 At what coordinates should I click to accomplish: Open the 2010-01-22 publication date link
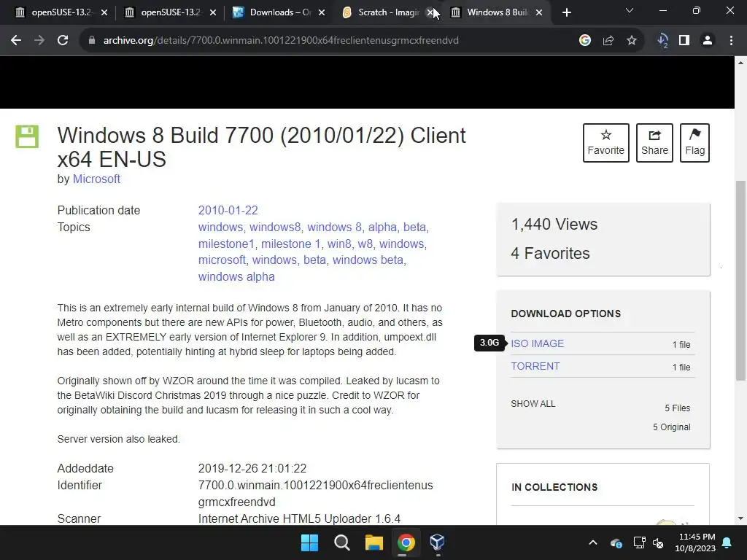pyautogui.click(x=228, y=211)
